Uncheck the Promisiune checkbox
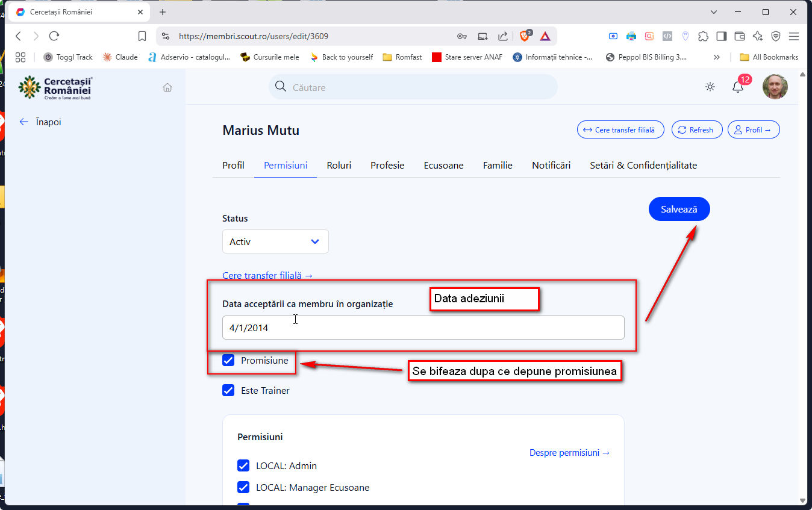The width and height of the screenshot is (812, 510). point(228,360)
